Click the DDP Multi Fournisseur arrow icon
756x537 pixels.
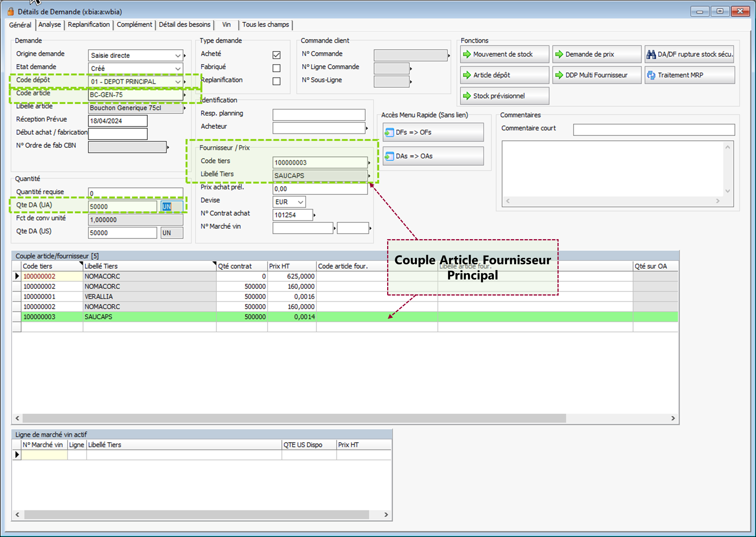559,75
